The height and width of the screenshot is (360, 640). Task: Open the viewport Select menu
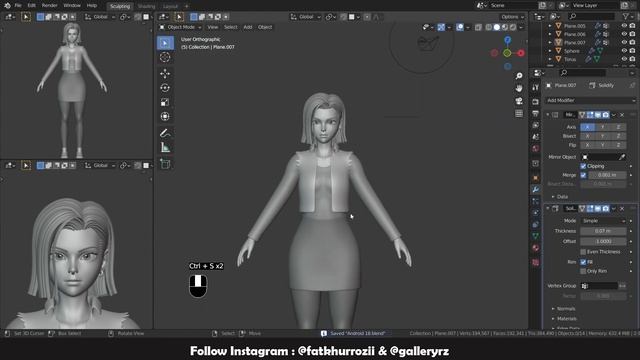(x=231, y=27)
